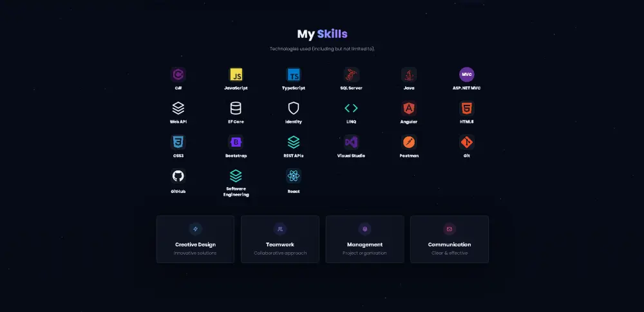Click the "Teamwork" card title

[280, 244]
